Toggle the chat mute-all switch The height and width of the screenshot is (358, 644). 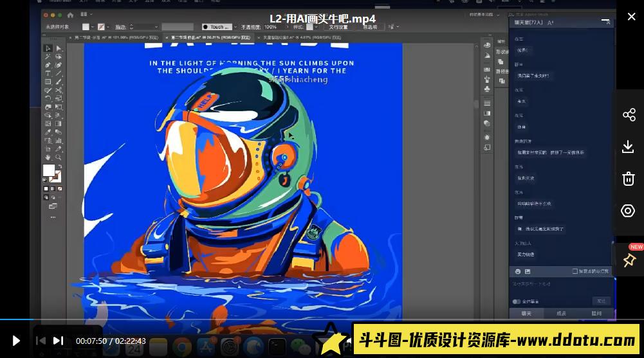point(517,301)
